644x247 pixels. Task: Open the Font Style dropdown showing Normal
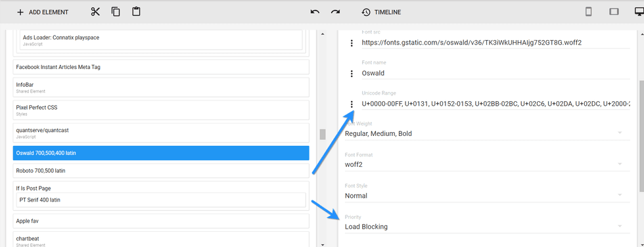click(x=487, y=196)
